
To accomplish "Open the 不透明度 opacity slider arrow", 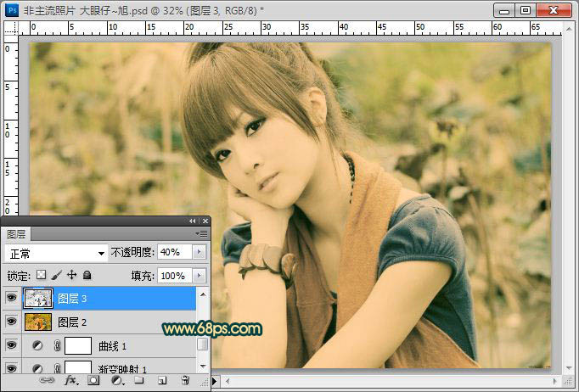I will click(x=200, y=253).
